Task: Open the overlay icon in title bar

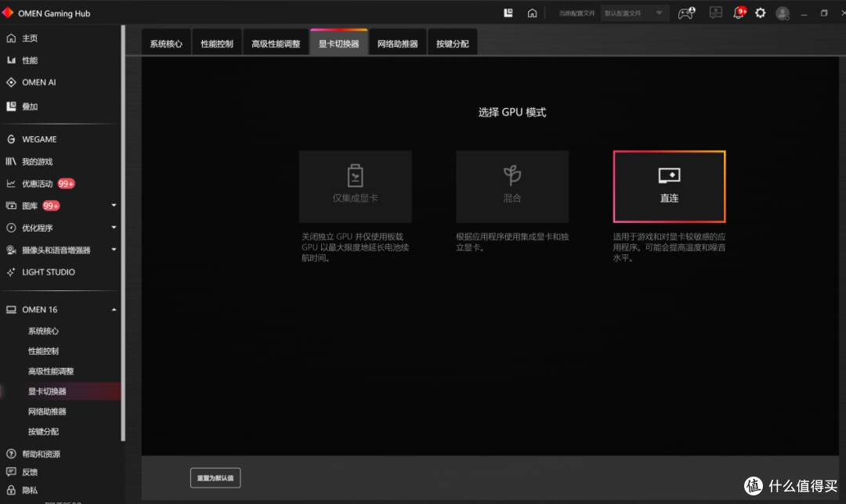Action: [508, 13]
